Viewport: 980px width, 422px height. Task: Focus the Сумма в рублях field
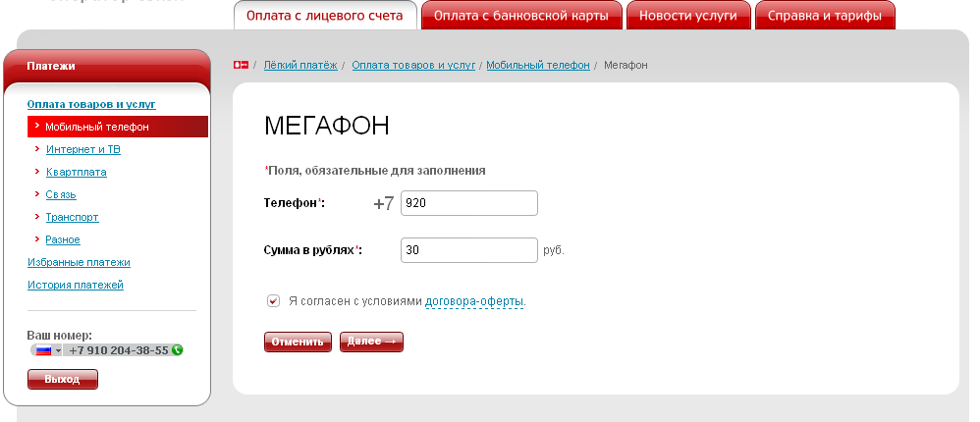click(469, 250)
